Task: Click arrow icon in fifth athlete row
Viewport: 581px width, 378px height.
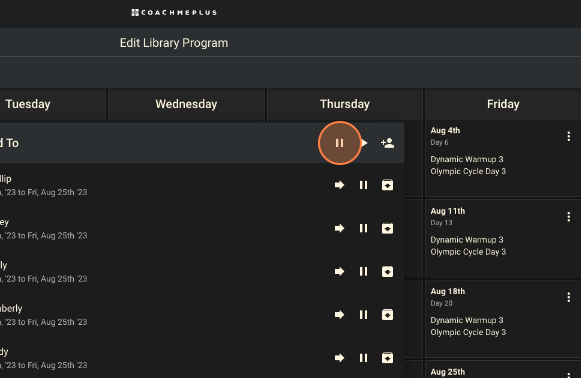Action: click(x=339, y=358)
